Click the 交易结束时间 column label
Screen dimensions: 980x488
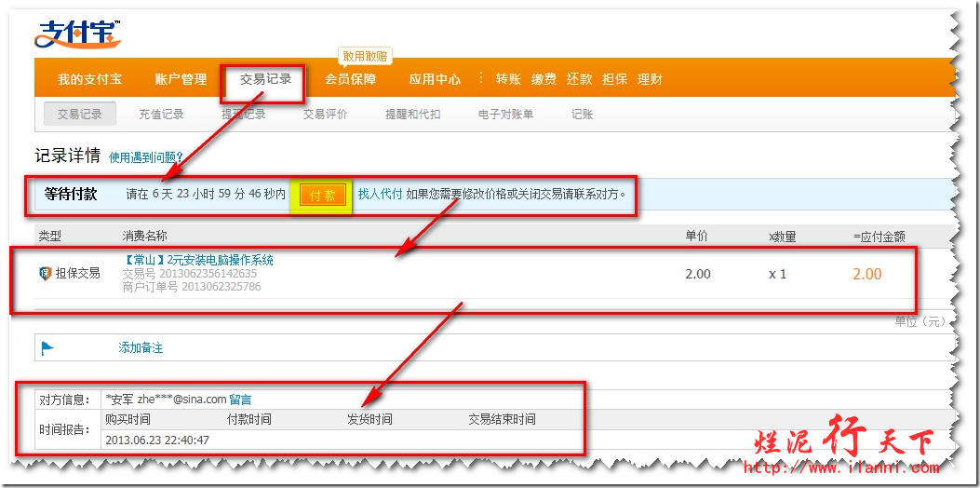tap(502, 419)
